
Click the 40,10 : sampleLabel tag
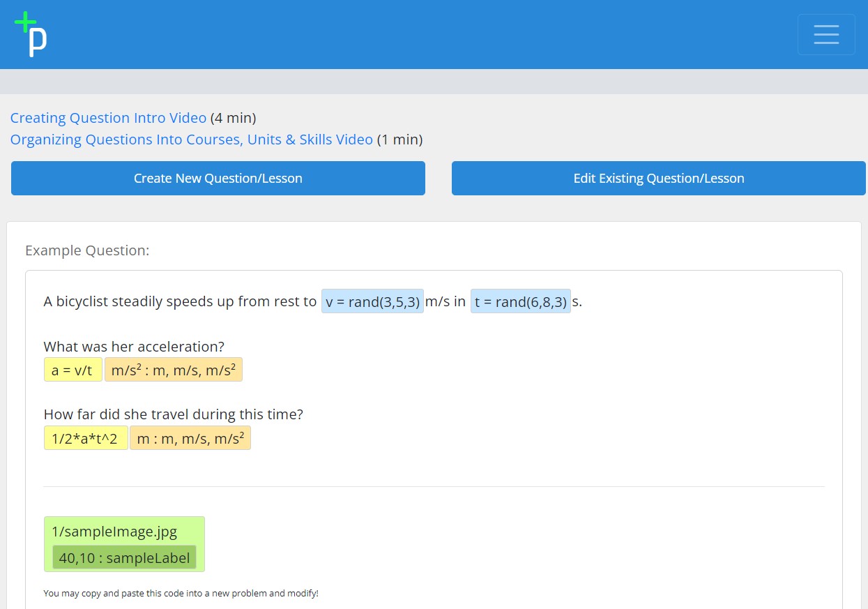coord(124,557)
